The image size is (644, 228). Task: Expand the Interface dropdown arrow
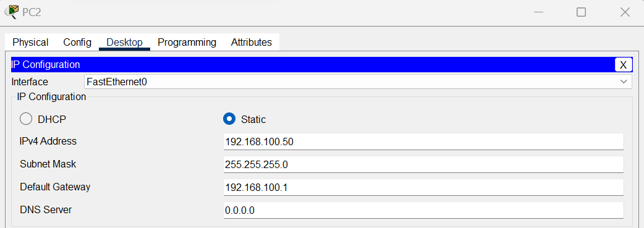(x=624, y=82)
